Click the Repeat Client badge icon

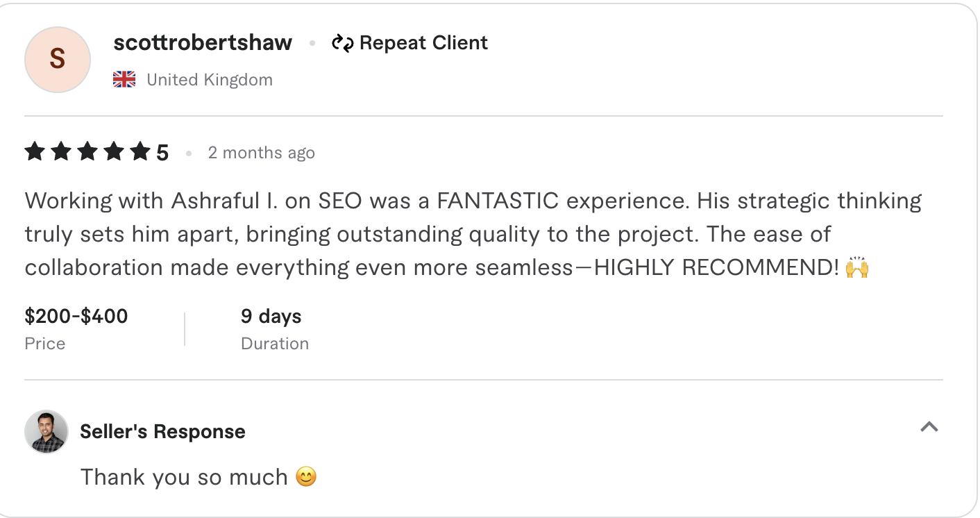pyautogui.click(x=341, y=43)
